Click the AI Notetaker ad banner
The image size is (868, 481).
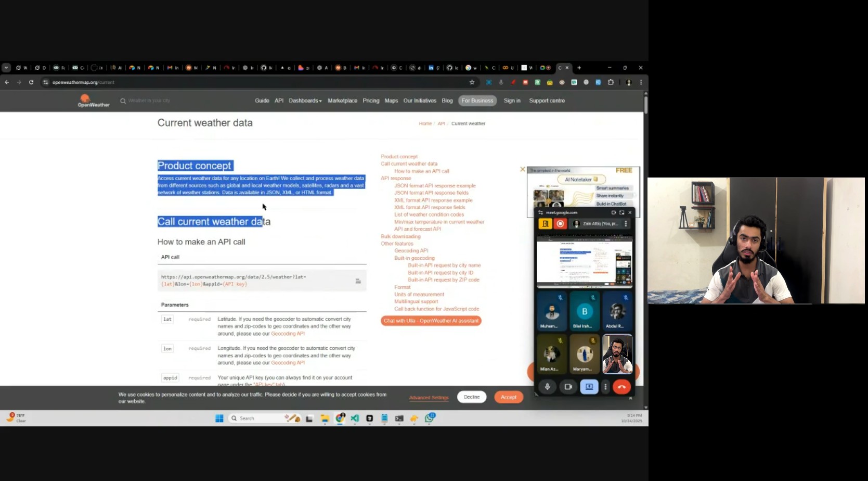tap(584, 186)
